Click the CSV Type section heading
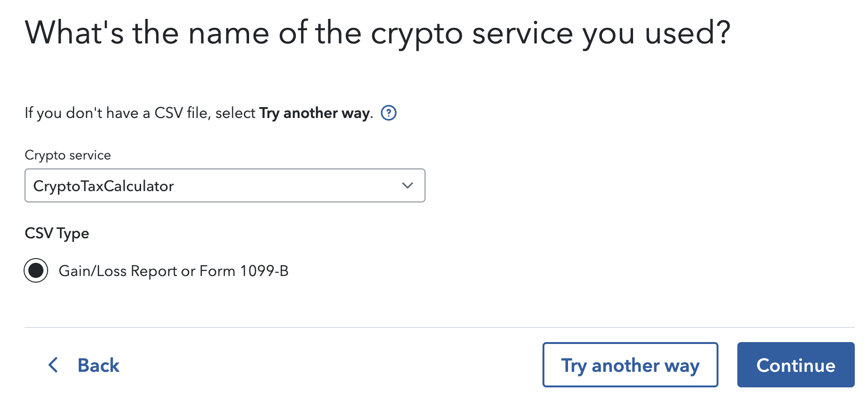Screen dimensions: 868x402 [57, 233]
